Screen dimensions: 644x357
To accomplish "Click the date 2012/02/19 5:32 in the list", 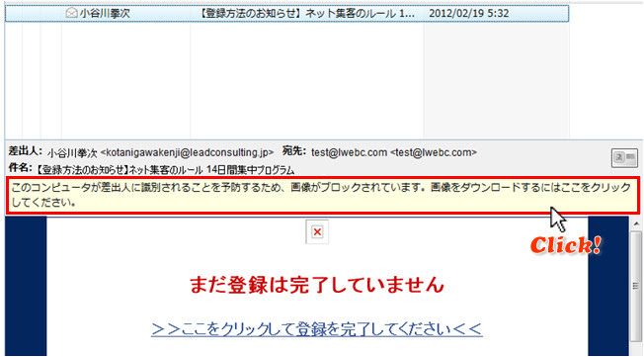I will [x=468, y=13].
